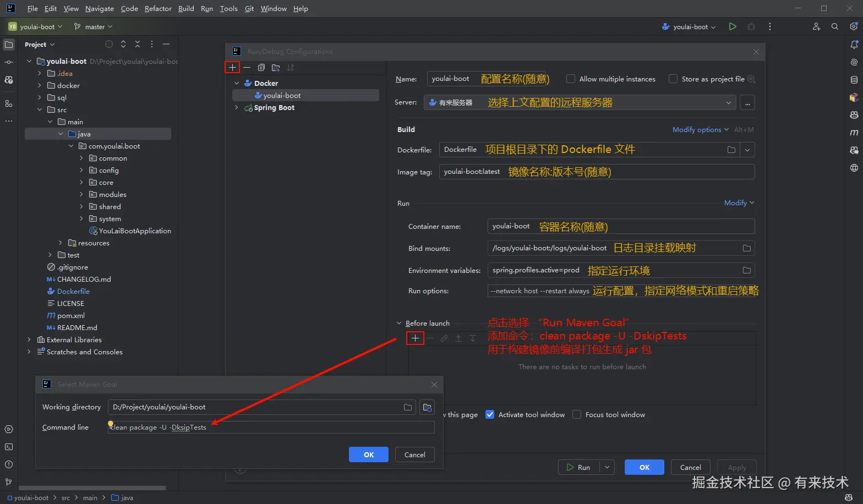Image resolution: width=863 pixels, height=504 pixels.
Task: Open the Git menu
Action: click(249, 9)
